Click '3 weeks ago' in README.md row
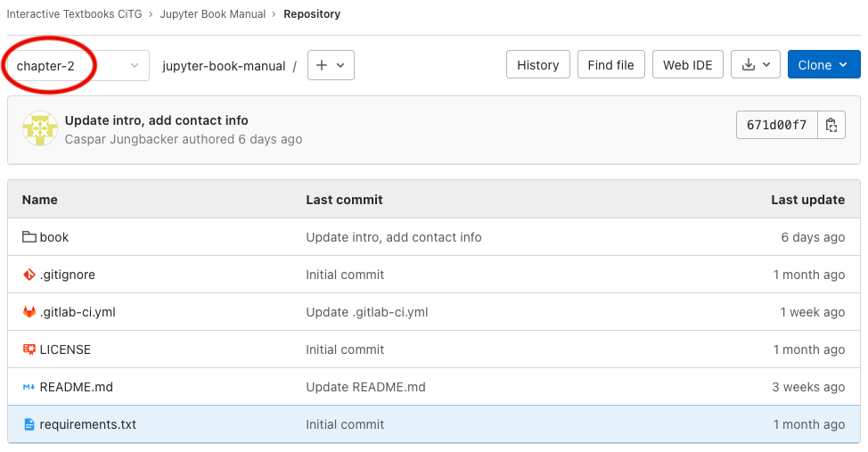This screenshot has width=868, height=452. (x=808, y=387)
